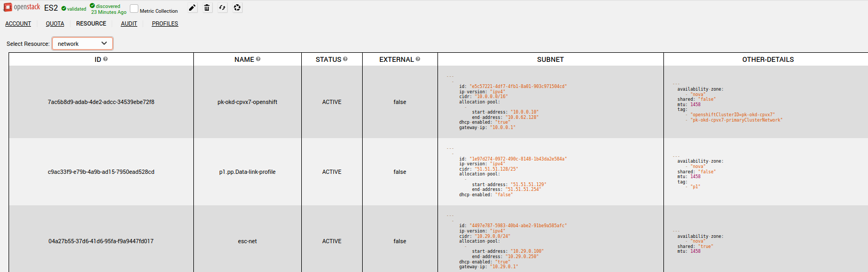Click the OpenStack logo icon
Image resolution: width=868 pixels, height=272 pixels.
point(8,7)
